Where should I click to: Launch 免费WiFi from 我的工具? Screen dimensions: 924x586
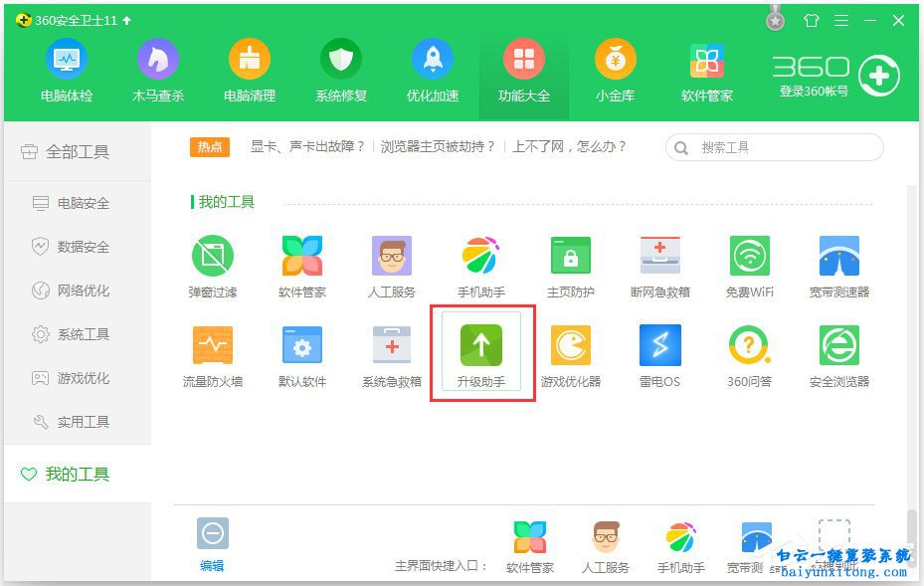coord(749,261)
